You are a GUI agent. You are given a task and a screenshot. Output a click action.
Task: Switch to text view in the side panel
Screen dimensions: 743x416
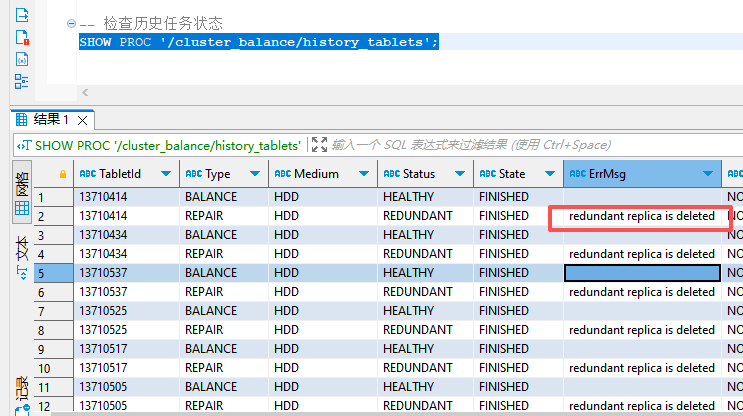coord(21,256)
